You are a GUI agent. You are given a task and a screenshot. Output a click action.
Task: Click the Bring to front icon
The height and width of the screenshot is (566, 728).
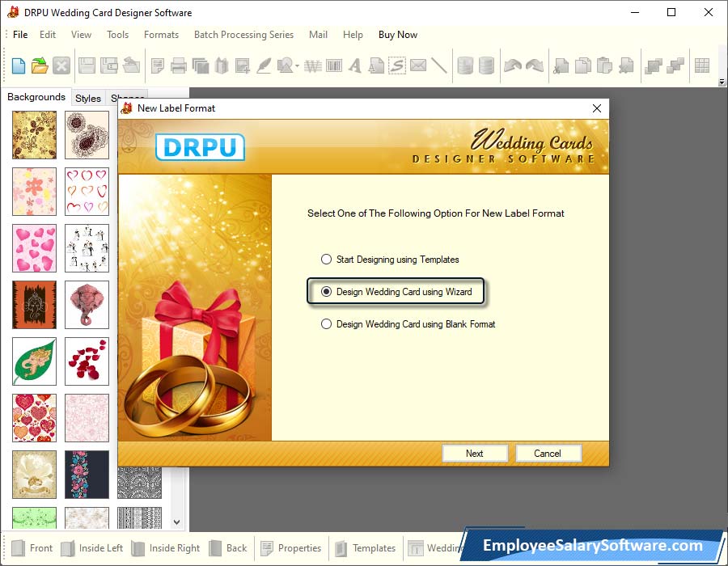654,65
